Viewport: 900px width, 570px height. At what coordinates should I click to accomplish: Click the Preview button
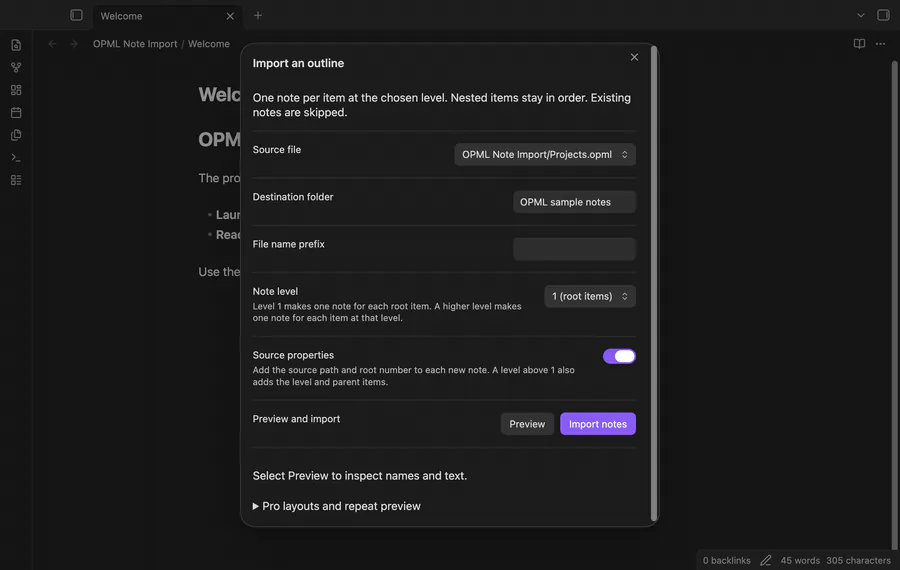(x=527, y=424)
